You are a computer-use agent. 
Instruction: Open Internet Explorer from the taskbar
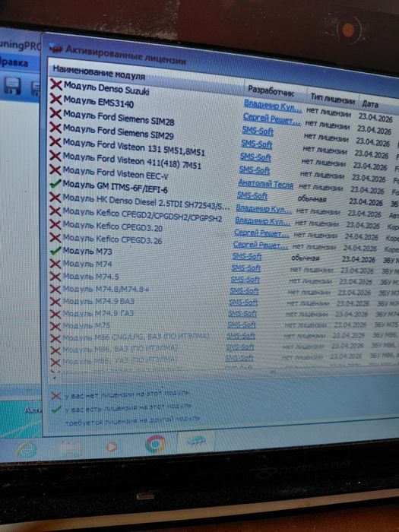[27, 450]
